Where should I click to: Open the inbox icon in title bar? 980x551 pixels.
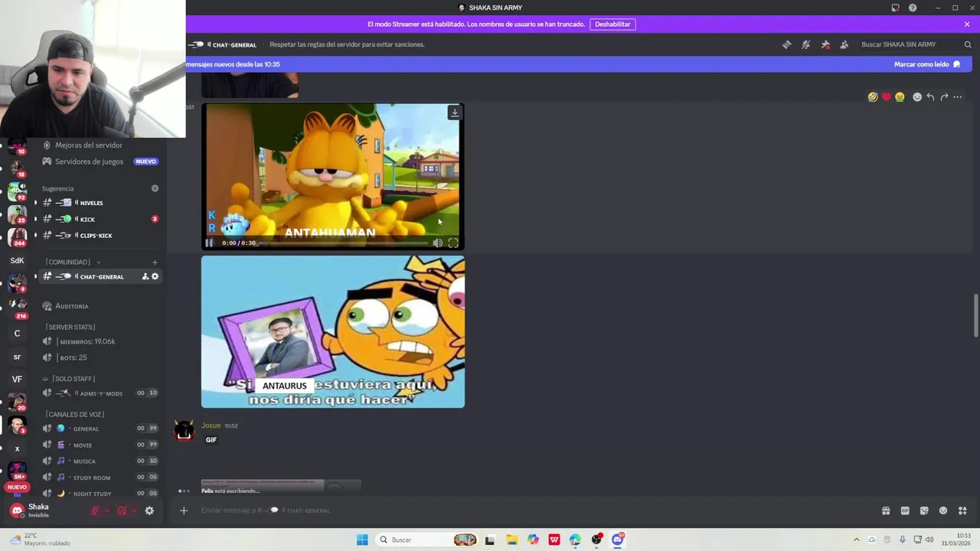click(x=895, y=8)
